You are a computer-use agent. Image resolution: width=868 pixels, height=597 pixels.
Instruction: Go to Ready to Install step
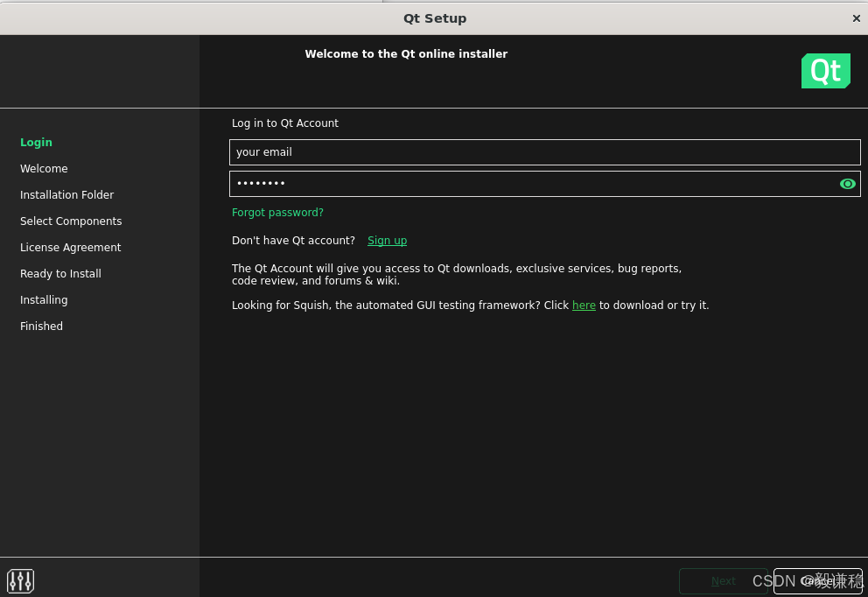pos(60,274)
